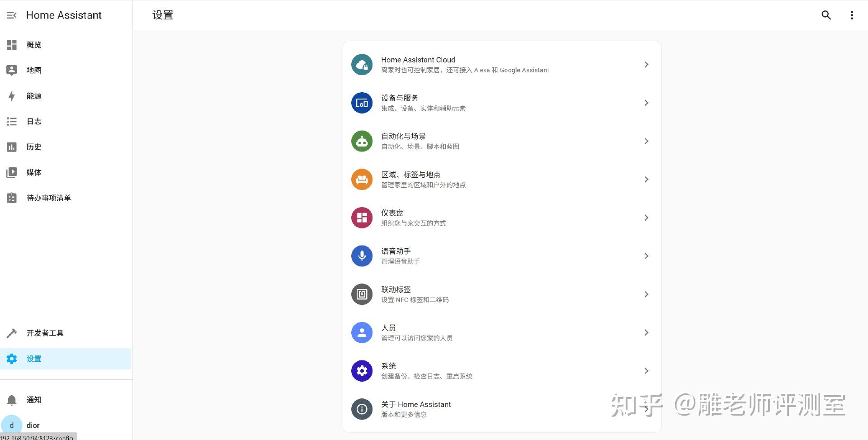Open 媒体 in the sidebar
This screenshot has height=440, width=868.
click(34, 172)
